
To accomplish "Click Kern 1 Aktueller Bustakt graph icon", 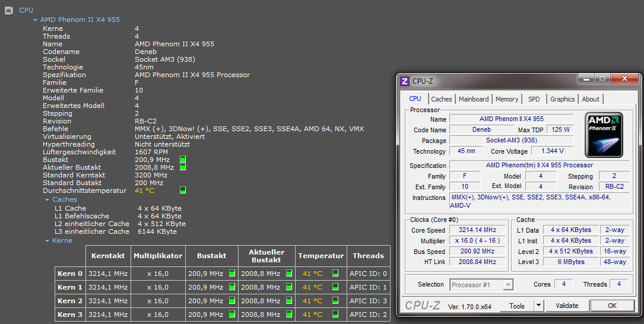I will pyautogui.click(x=289, y=287).
